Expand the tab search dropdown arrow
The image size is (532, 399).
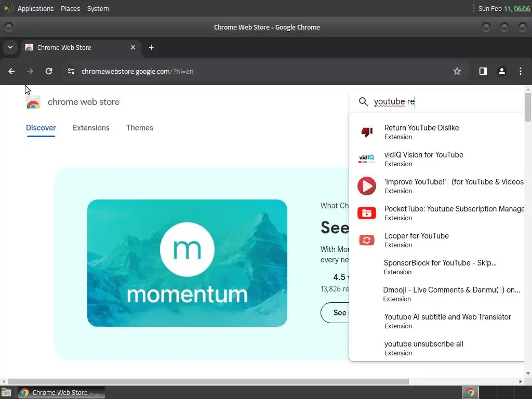[x=10, y=47]
